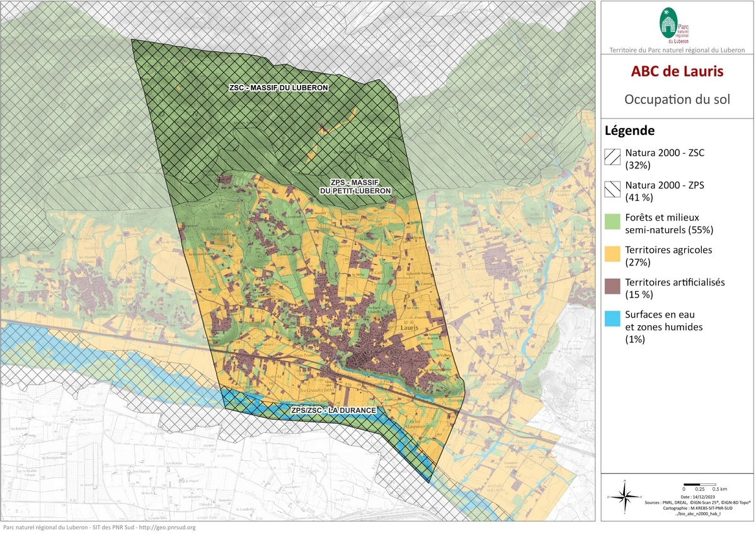Click the Occupation du sol subtitle
The height and width of the screenshot is (537, 756).
click(x=677, y=100)
